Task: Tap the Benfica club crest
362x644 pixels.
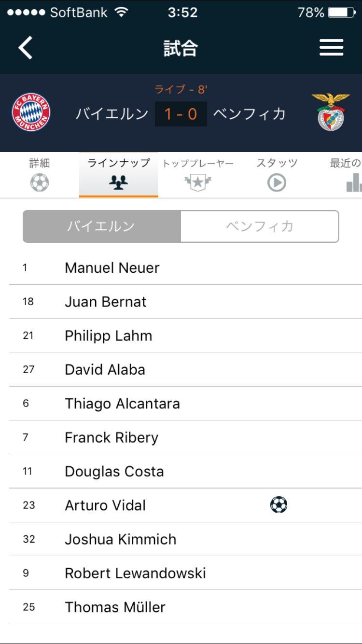Action: (331, 112)
